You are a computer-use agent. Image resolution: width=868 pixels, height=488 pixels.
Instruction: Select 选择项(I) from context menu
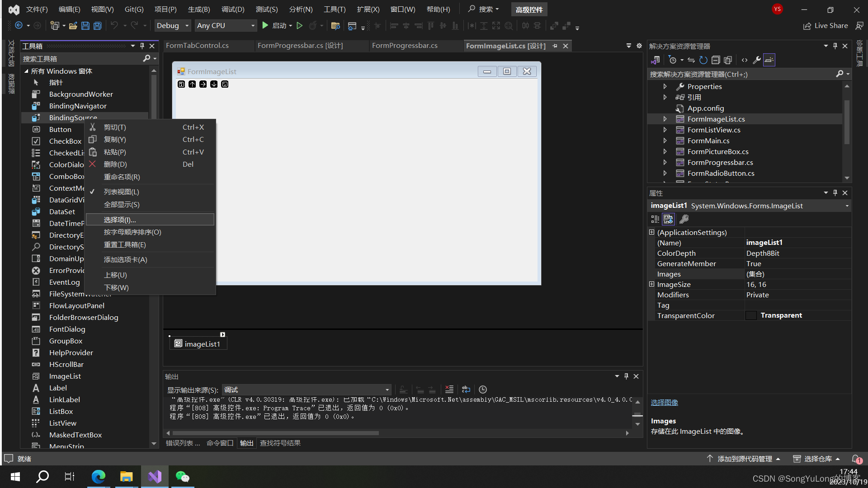119,219
